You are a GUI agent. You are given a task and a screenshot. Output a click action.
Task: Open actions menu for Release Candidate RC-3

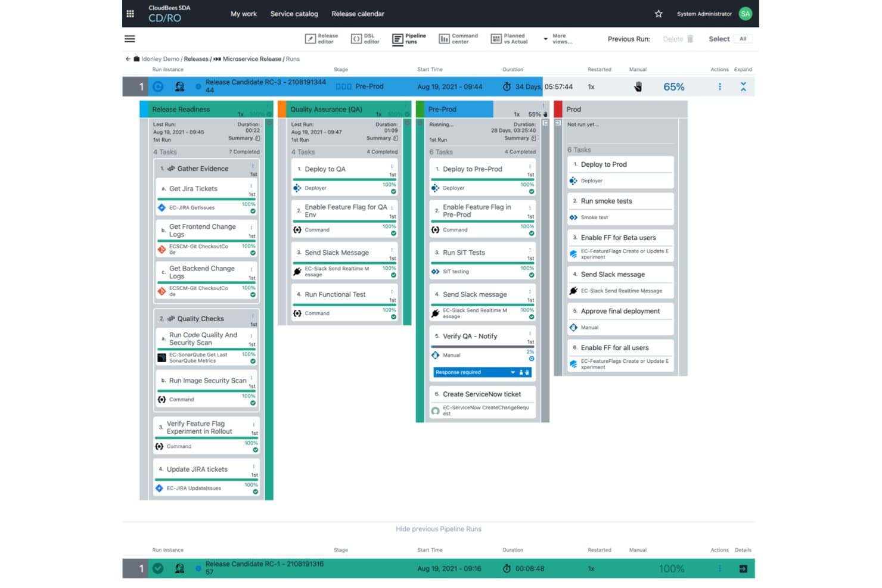(720, 87)
